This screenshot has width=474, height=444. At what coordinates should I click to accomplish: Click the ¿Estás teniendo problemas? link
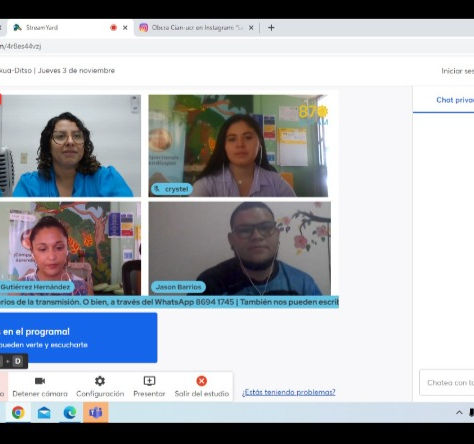coord(289,392)
